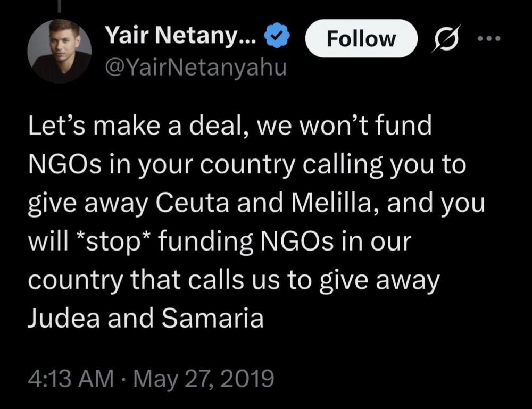Viewport: 532px width, 409px height.
Task: Click the word "Ceuta" in the tweet
Action: click(193, 203)
